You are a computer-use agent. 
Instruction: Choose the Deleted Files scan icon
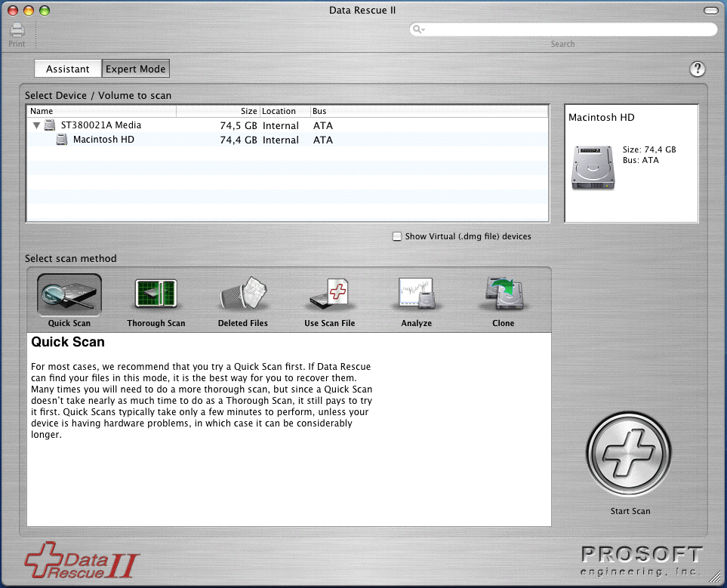pyautogui.click(x=242, y=294)
